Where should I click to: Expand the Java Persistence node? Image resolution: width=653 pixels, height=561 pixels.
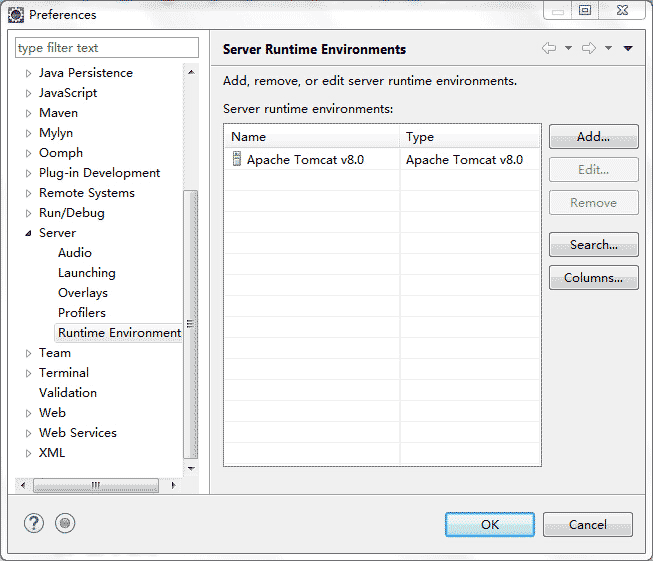pos(28,73)
